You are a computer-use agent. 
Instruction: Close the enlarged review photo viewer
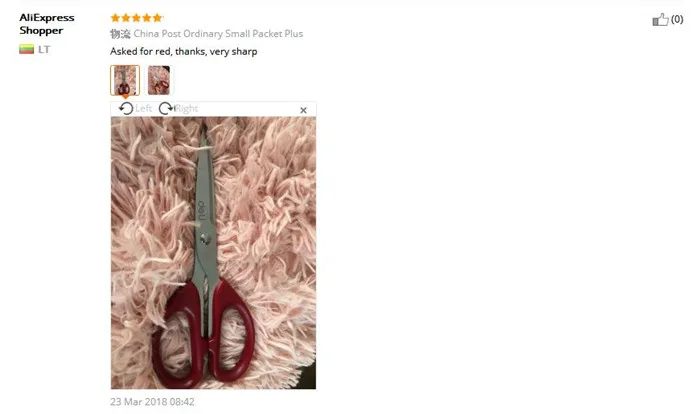pyautogui.click(x=304, y=110)
